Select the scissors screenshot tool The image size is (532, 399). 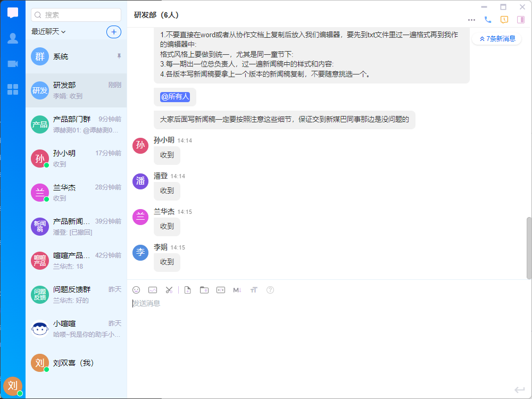pos(169,290)
